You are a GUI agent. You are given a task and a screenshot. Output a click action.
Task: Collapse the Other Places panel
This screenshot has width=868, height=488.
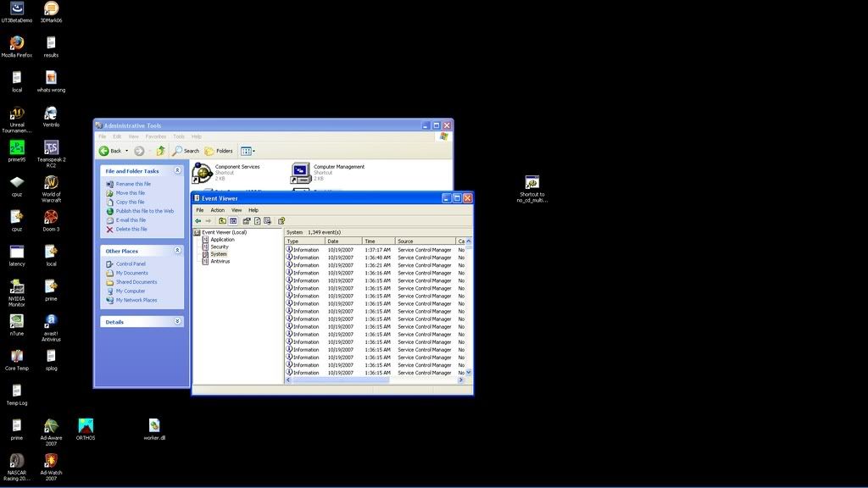coord(177,251)
